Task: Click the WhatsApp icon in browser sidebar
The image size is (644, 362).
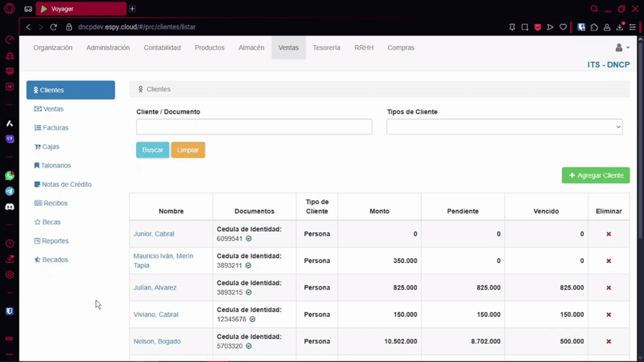Action: click(10, 175)
